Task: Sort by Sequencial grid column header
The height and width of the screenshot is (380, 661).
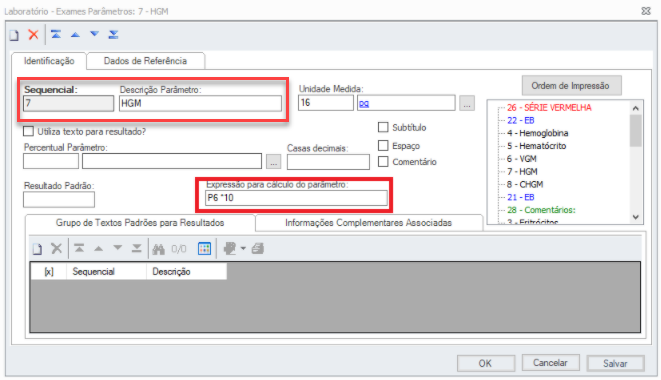Action: (x=106, y=272)
